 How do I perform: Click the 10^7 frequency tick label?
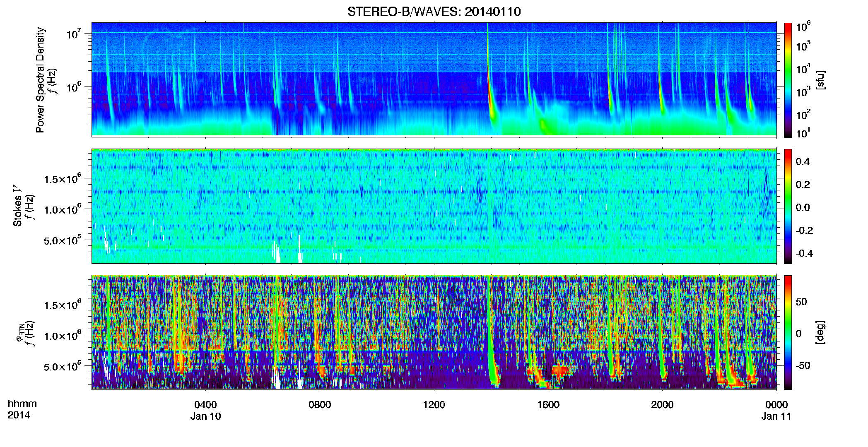(x=75, y=34)
